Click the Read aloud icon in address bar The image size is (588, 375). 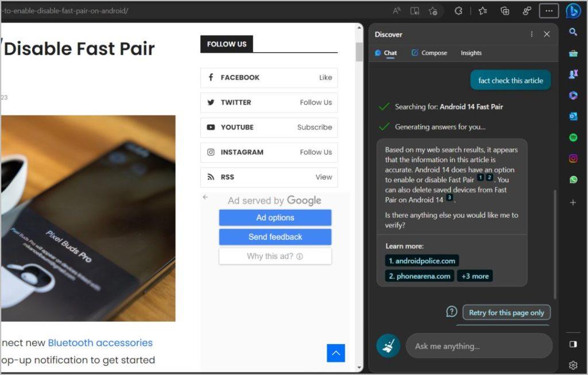click(396, 11)
